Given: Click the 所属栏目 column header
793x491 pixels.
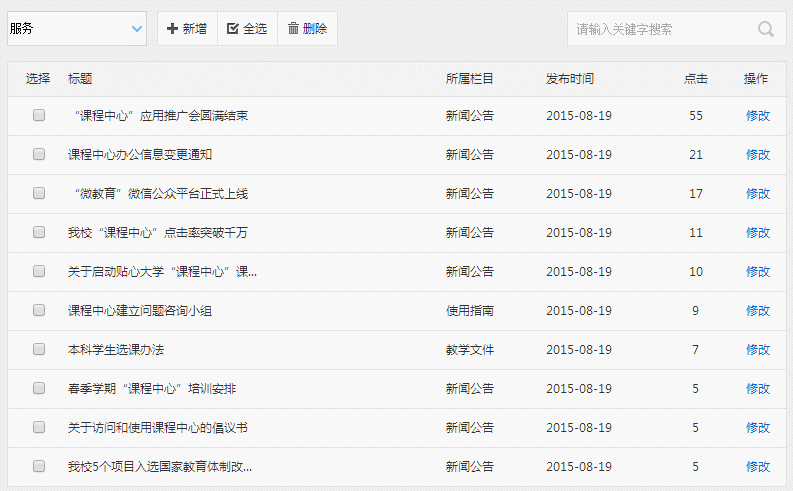Looking at the screenshot, I should click(x=470, y=79).
